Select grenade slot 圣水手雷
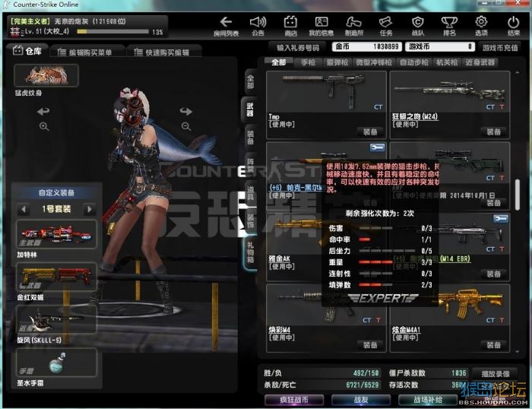The image size is (532, 409). (x=57, y=362)
